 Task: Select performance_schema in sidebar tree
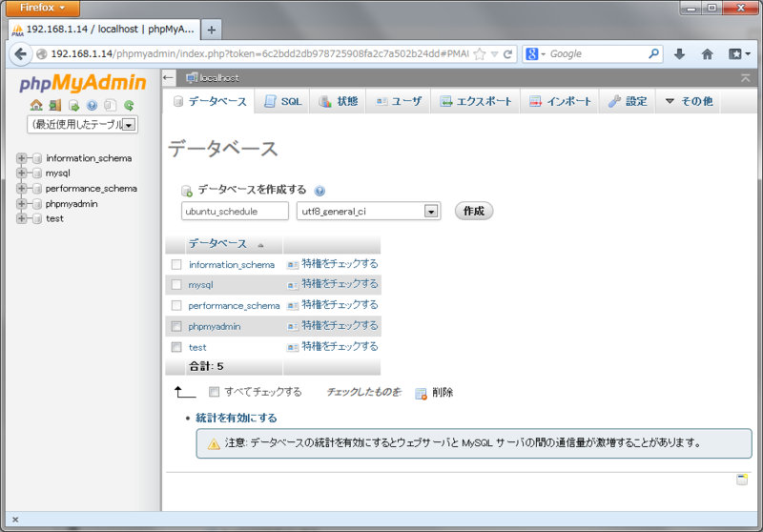(x=91, y=188)
